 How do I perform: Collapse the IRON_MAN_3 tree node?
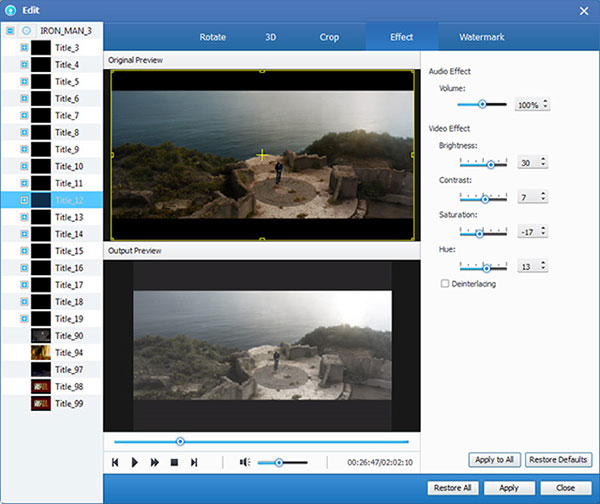(10, 31)
